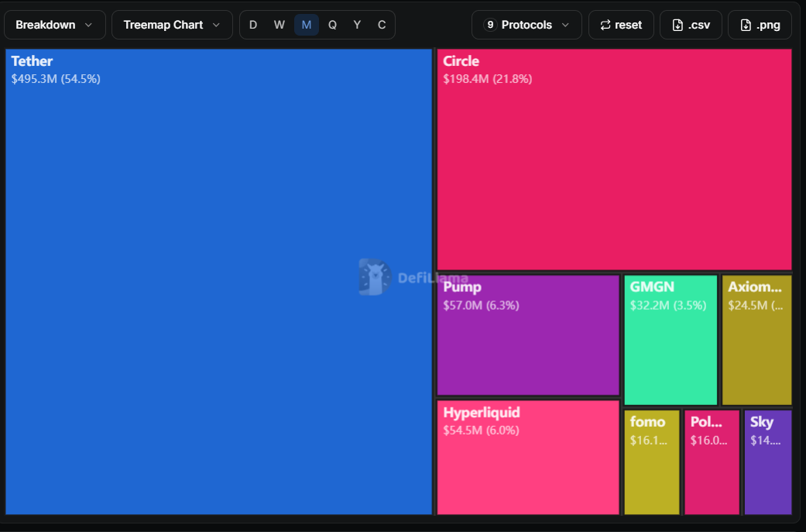
Task: Download data as .csv
Action: coord(691,25)
